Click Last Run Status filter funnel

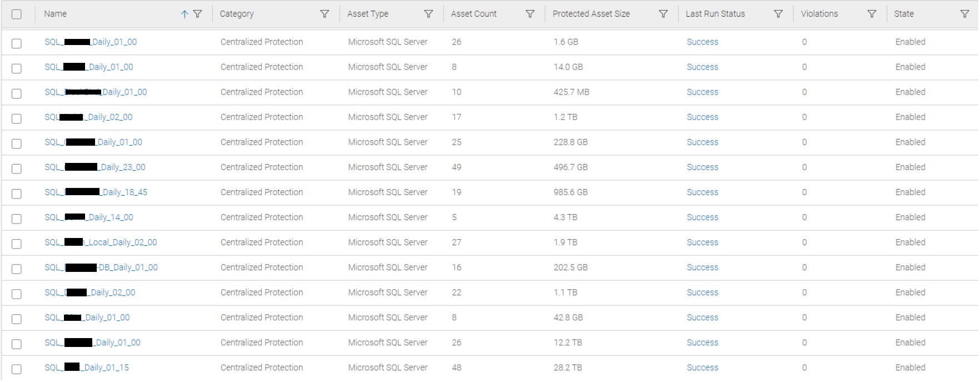(x=778, y=14)
